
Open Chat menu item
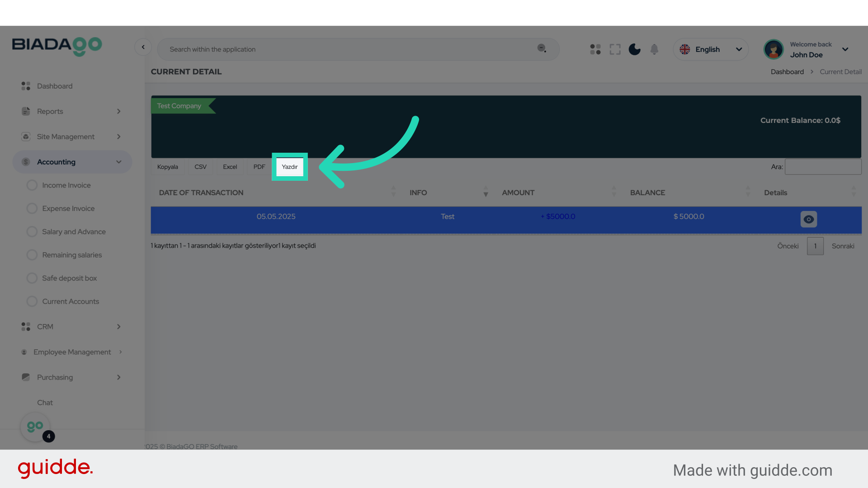point(45,403)
